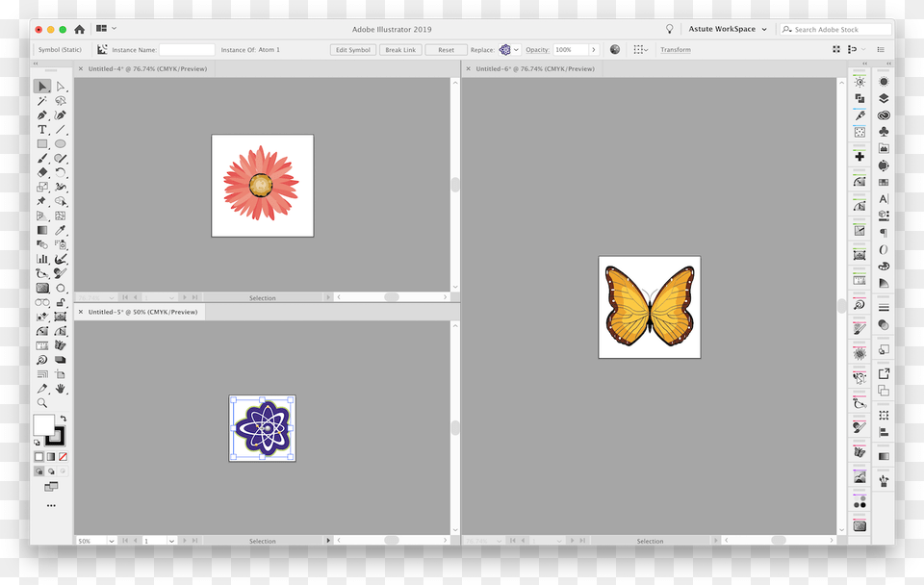
Task: Toggle the grid view button near Transform
Action: point(640,49)
